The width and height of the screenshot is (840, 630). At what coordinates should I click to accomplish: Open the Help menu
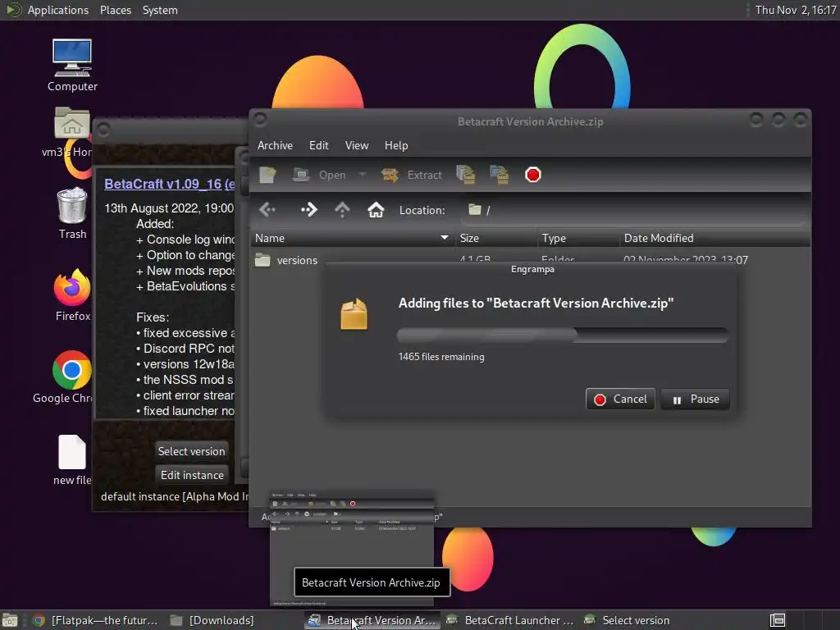396,146
